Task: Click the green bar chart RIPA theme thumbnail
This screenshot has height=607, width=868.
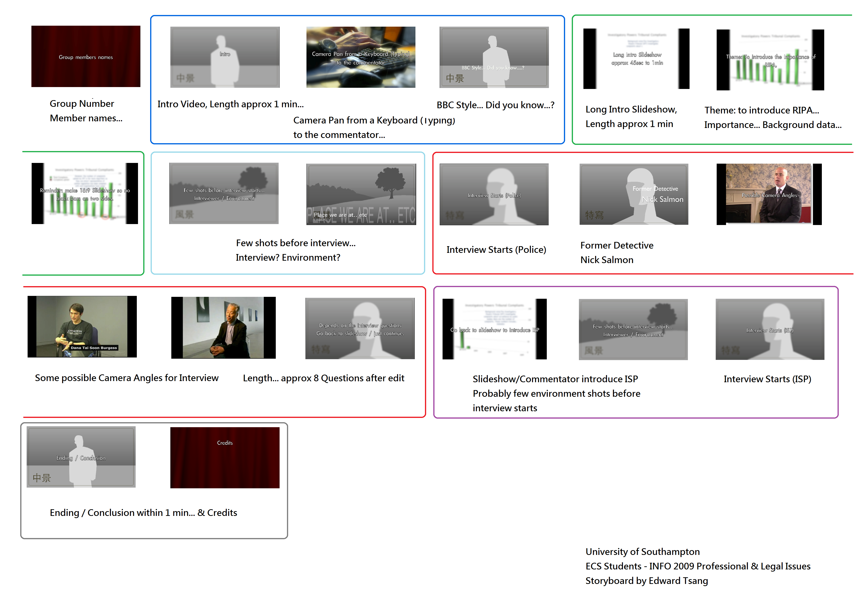Action: [770, 60]
